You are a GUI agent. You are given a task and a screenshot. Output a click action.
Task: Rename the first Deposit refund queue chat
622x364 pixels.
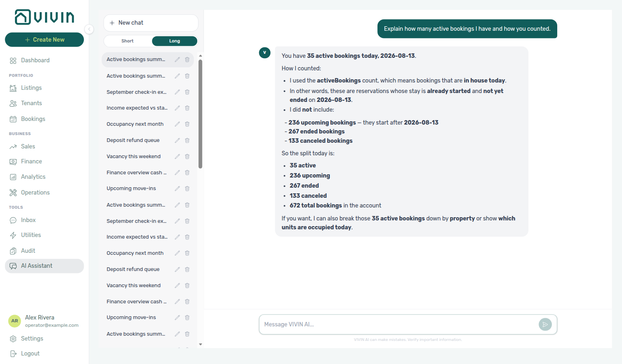tap(177, 140)
